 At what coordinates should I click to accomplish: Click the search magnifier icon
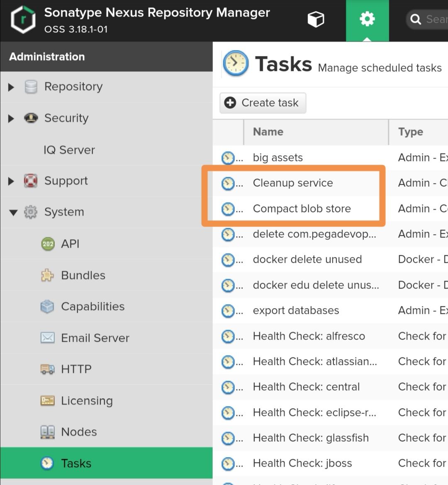416,19
